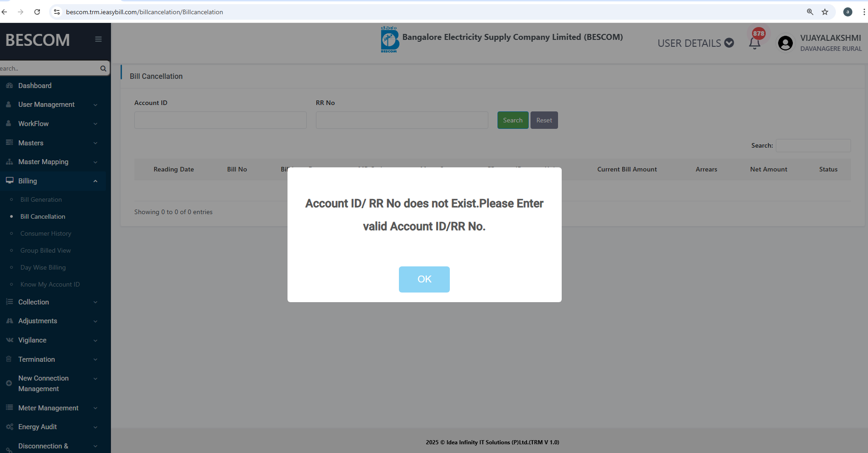
Task: Open New Connection Management menu
Action: coord(44,383)
